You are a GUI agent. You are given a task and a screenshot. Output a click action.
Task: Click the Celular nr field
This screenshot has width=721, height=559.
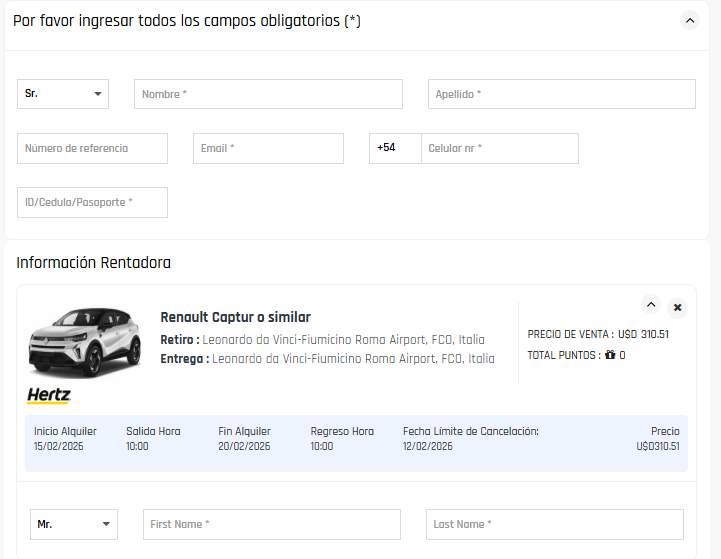click(499, 148)
